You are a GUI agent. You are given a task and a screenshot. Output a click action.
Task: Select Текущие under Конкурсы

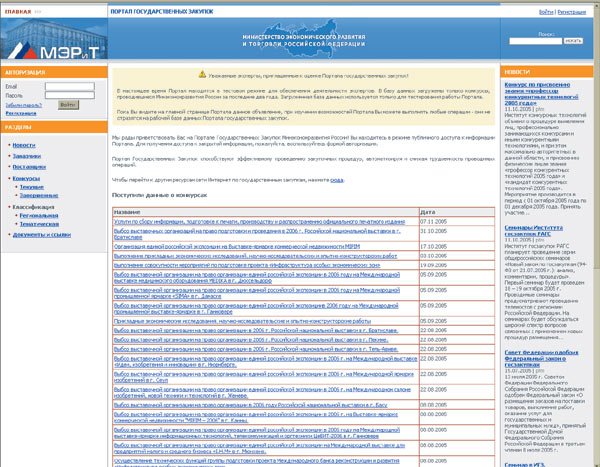coord(32,187)
